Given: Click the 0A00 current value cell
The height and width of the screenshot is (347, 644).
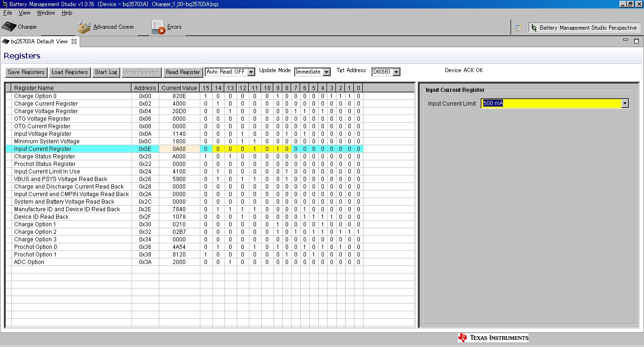Looking at the screenshot, I should pyautogui.click(x=179, y=149).
